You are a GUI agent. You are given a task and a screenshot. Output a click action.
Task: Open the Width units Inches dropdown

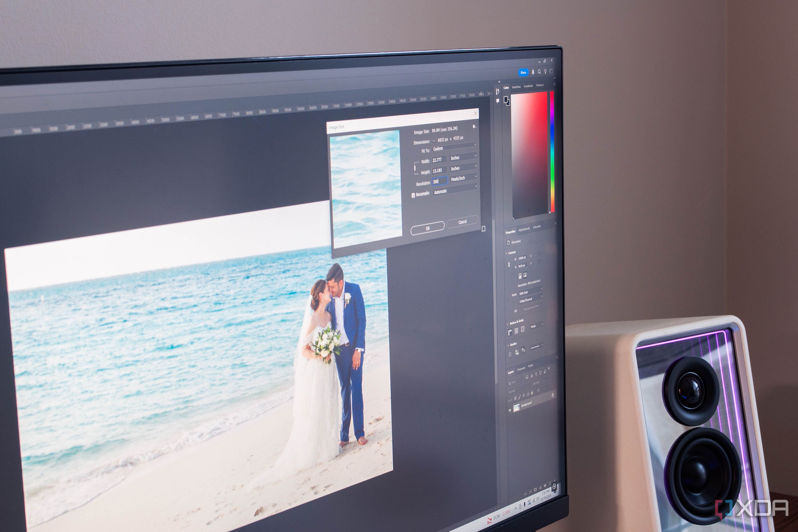click(463, 157)
